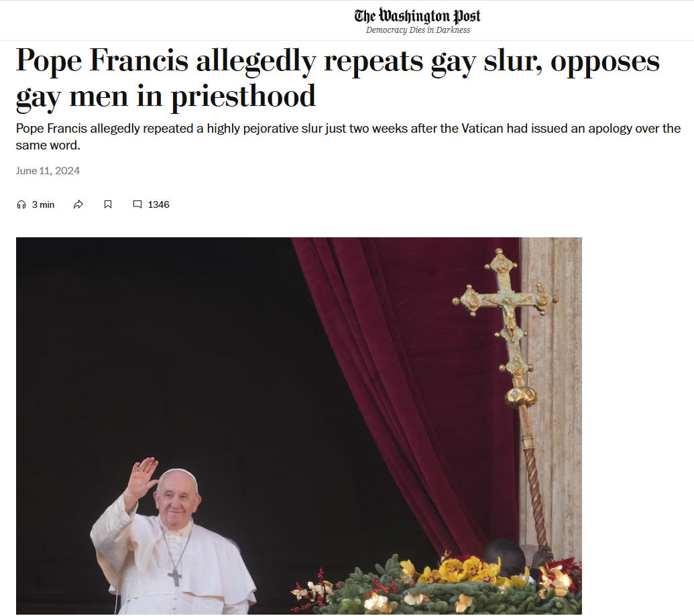Click the Democracy Dies in Darkness tagline
Image resolution: width=694 pixels, height=616 pixels.
coord(418,30)
